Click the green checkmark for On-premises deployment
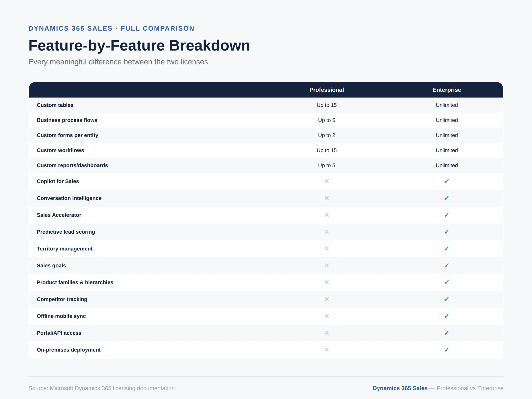This screenshot has width=532, height=399. pyautogui.click(x=447, y=349)
